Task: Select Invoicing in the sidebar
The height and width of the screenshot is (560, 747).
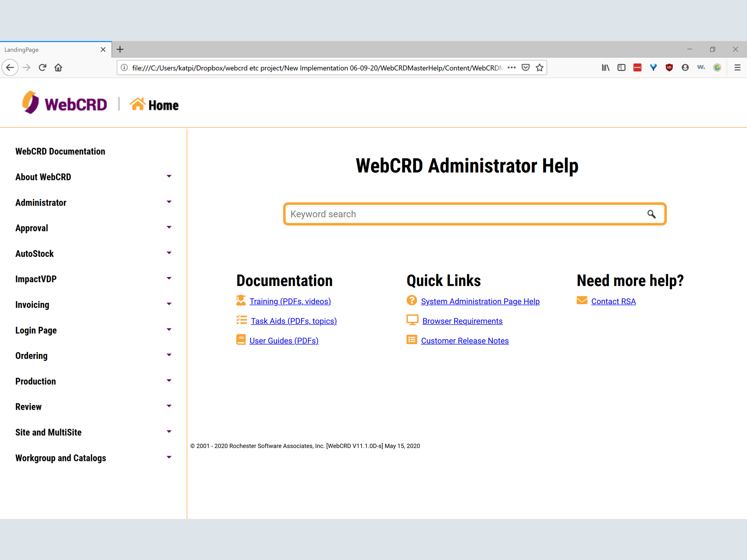Action: 32,305
